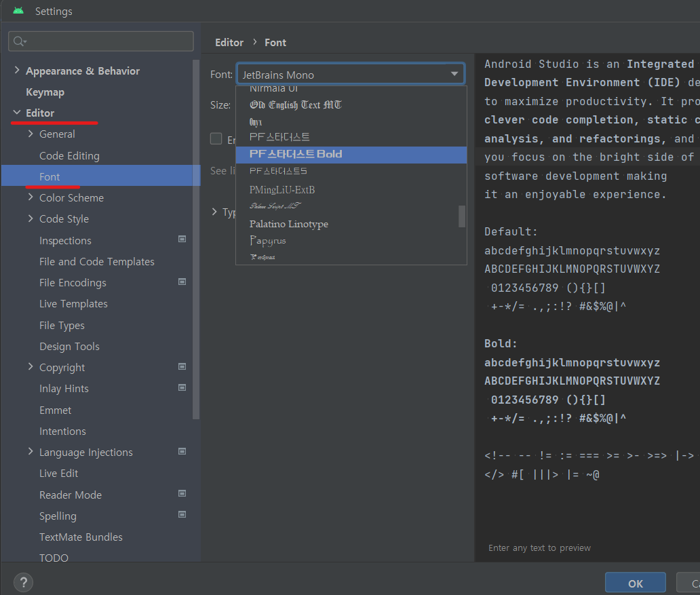Click the Android Studio logo icon
700x595 pixels.
coord(18,11)
